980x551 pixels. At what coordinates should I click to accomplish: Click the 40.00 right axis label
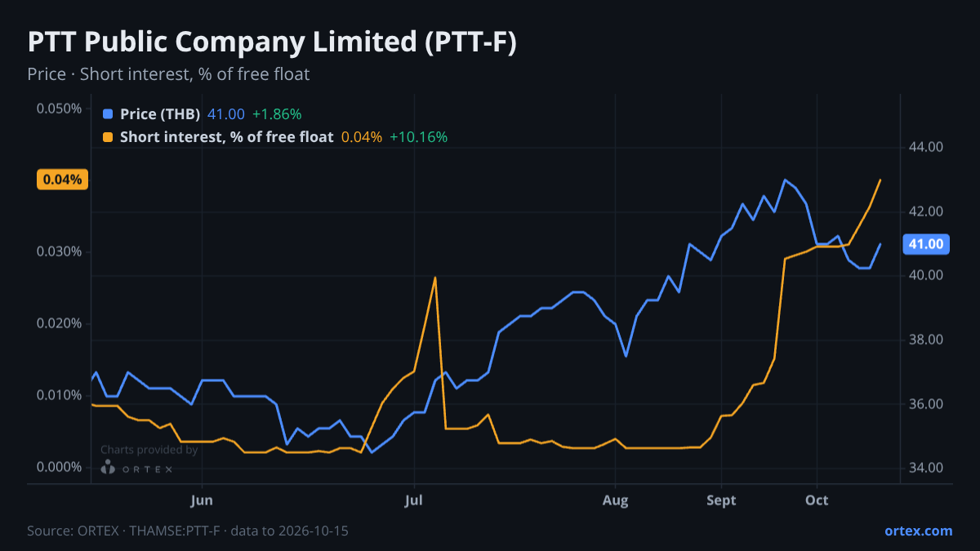point(926,276)
